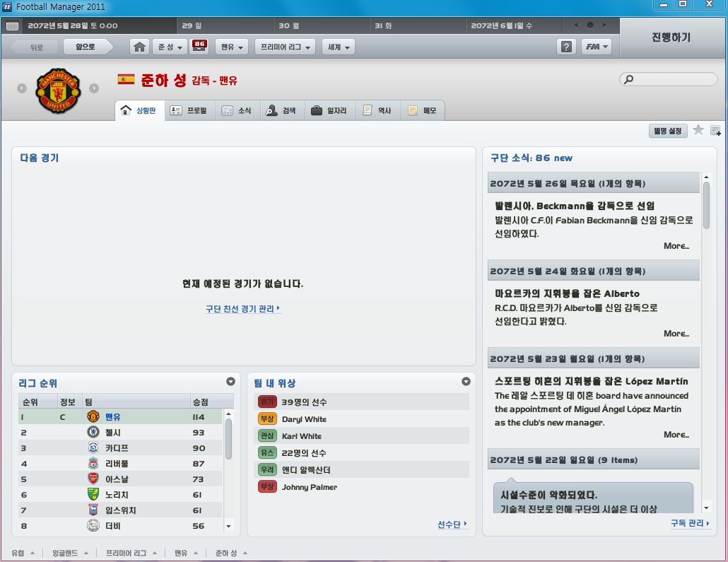Open the FM menu dropdown
This screenshot has height=562, width=728.
[596, 47]
